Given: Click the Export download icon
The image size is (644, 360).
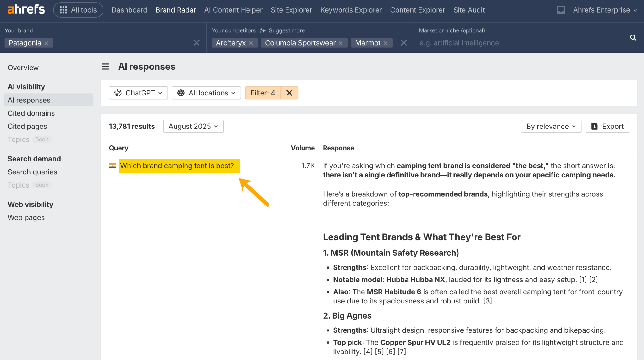Looking at the screenshot, I should (x=594, y=126).
